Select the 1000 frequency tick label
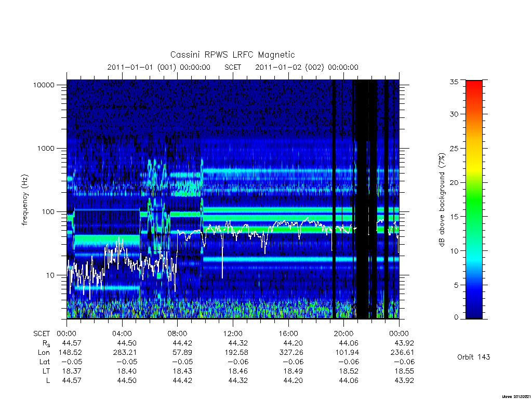This screenshot has width=532, height=399. [x=46, y=148]
